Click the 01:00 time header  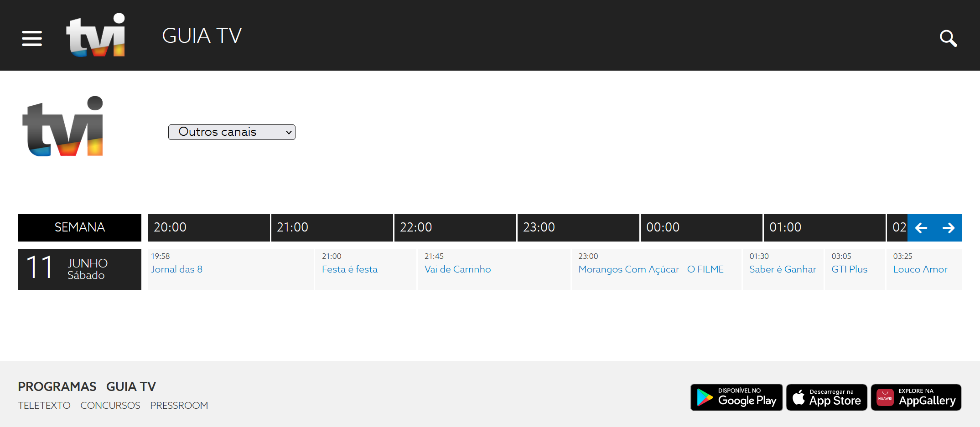[824, 227]
